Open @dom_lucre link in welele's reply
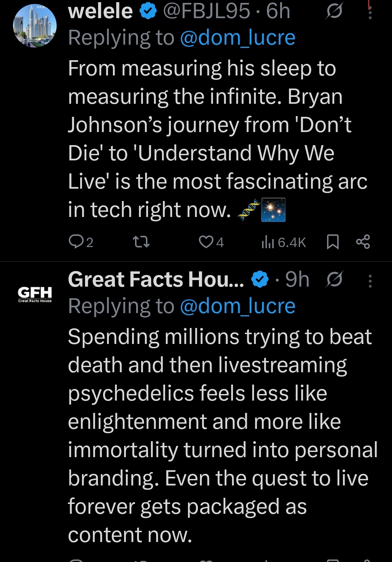 [237, 38]
